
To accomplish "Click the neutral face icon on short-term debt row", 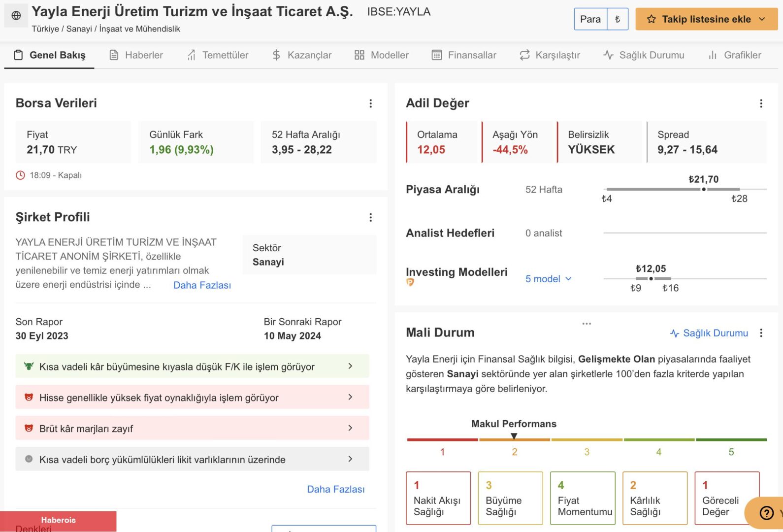I will pyautogui.click(x=29, y=459).
